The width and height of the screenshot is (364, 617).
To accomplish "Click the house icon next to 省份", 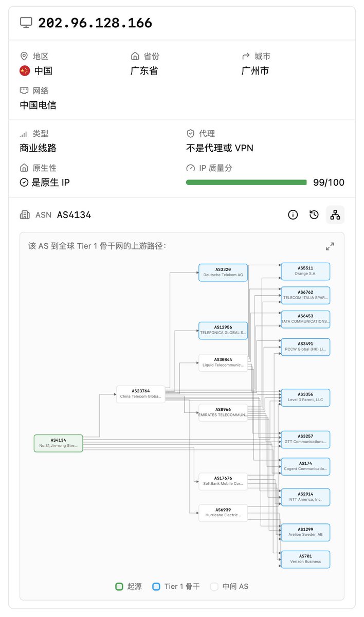I will [x=135, y=56].
